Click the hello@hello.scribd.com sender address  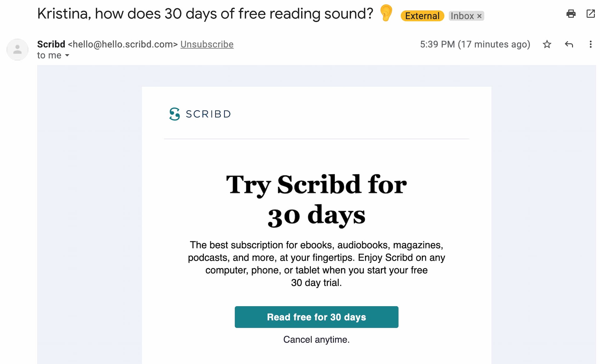click(x=123, y=44)
